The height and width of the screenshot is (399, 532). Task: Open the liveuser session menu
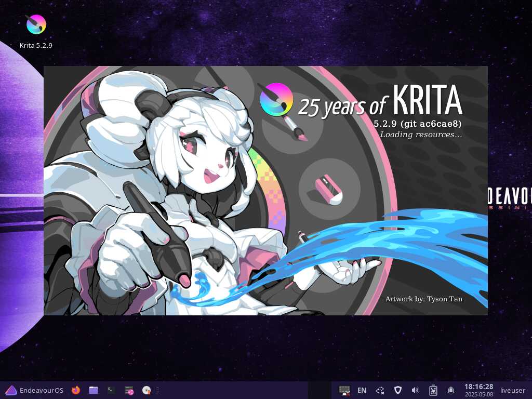(x=512, y=390)
